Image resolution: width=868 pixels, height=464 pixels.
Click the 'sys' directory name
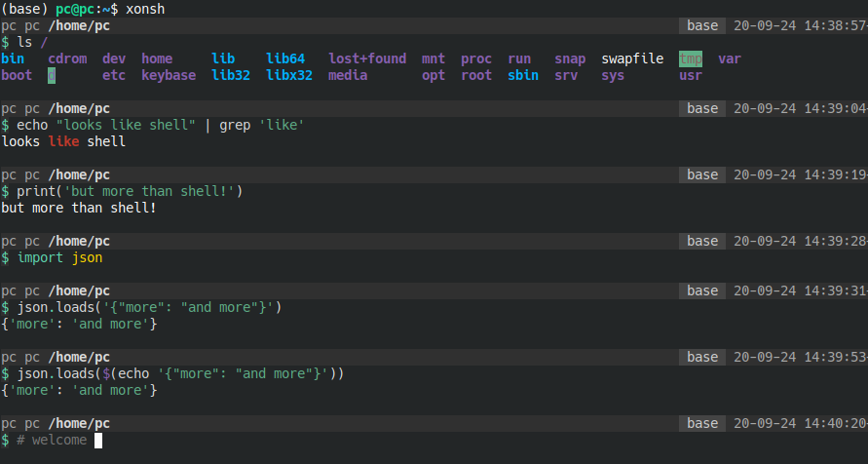pos(613,75)
